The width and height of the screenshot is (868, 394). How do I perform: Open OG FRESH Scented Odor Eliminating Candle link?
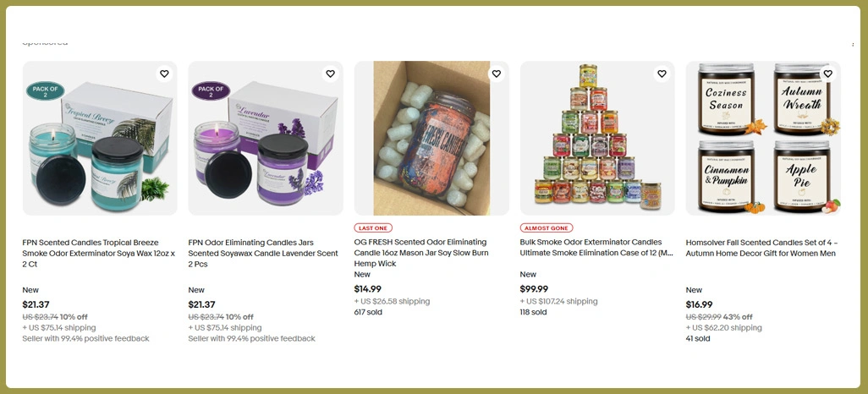[x=421, y=253]
